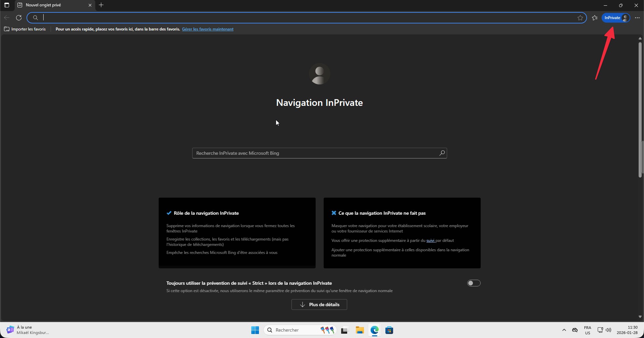Viewport: 644px width, 338px height.
Task: Open the suivi link
Action: pyautogui.click(x=430, y=241)
